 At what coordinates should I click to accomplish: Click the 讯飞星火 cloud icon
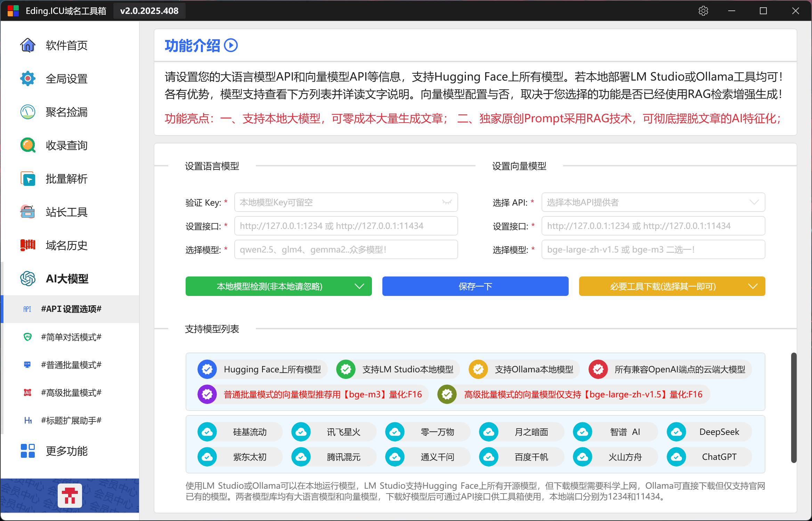(301, 432)
